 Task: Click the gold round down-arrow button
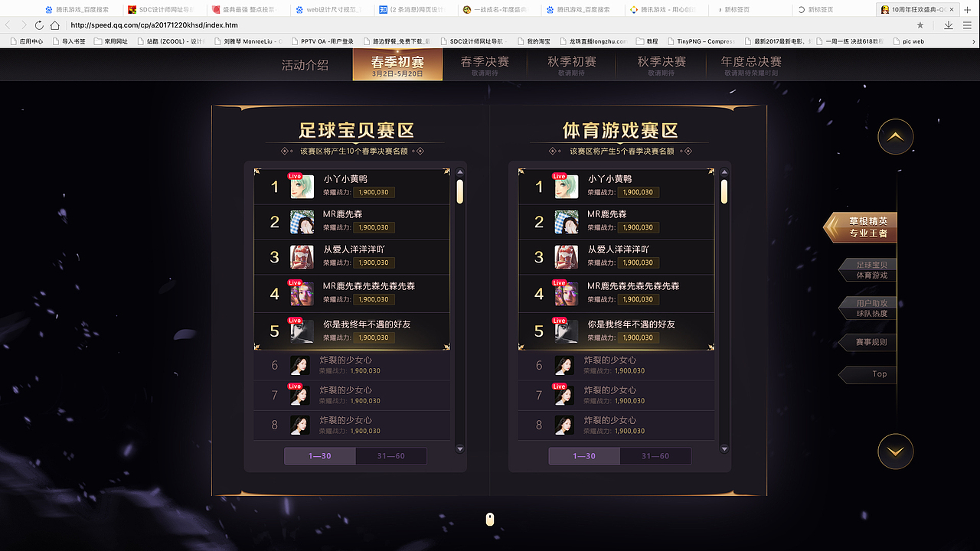coord(895,452)
